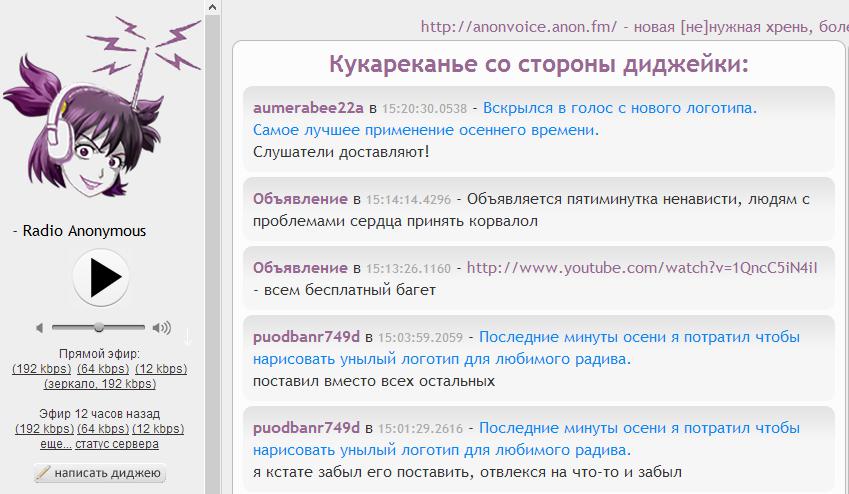Open the live 64 kbps stream
The image size is (849, 494).
(x=103, y=369)
